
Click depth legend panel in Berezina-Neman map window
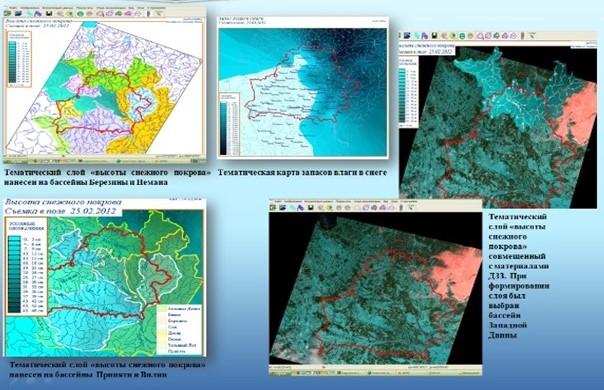[19, 59]
